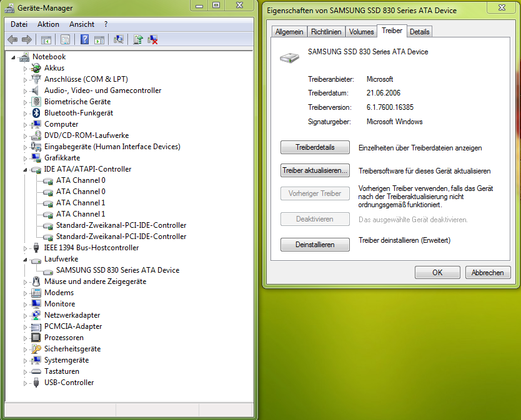Click the Akkus battery icon
The width and height of the screenshot is (521, 420).
(36, 68)
